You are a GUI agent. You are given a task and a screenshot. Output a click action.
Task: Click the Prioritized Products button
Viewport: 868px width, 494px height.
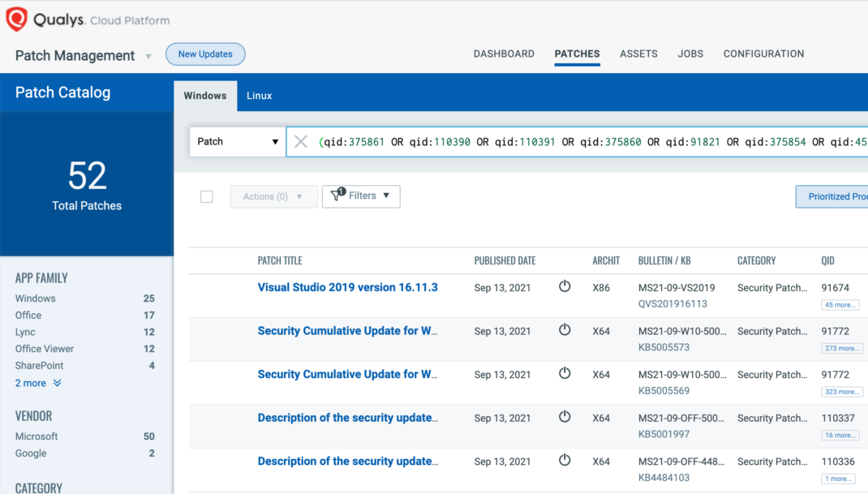tap(832, 196)
